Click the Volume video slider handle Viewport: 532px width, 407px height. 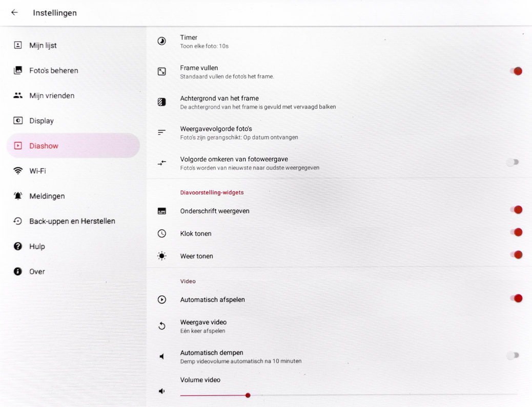[x=248, y=395]
